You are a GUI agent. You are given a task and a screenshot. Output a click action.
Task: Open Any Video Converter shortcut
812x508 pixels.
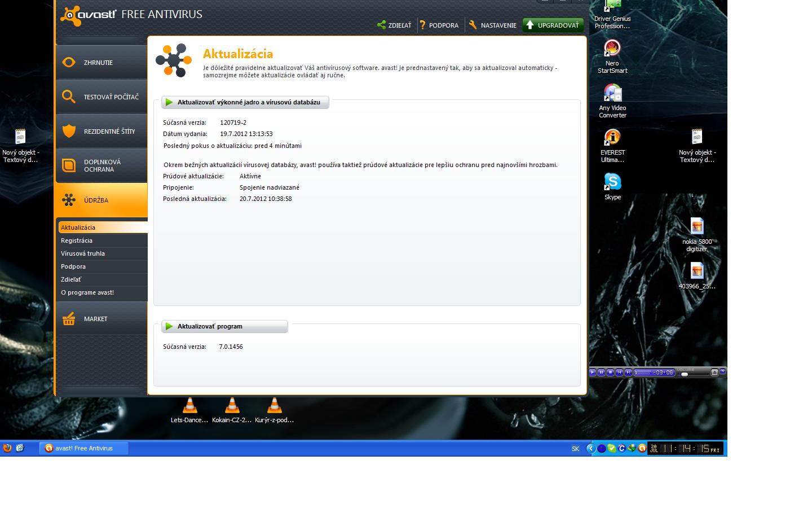612,101
